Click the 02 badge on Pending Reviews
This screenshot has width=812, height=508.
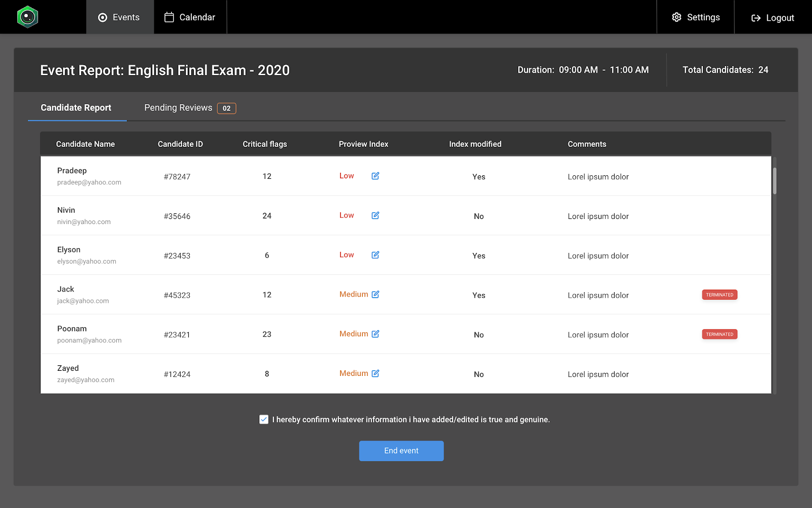(x=226, y=108)
